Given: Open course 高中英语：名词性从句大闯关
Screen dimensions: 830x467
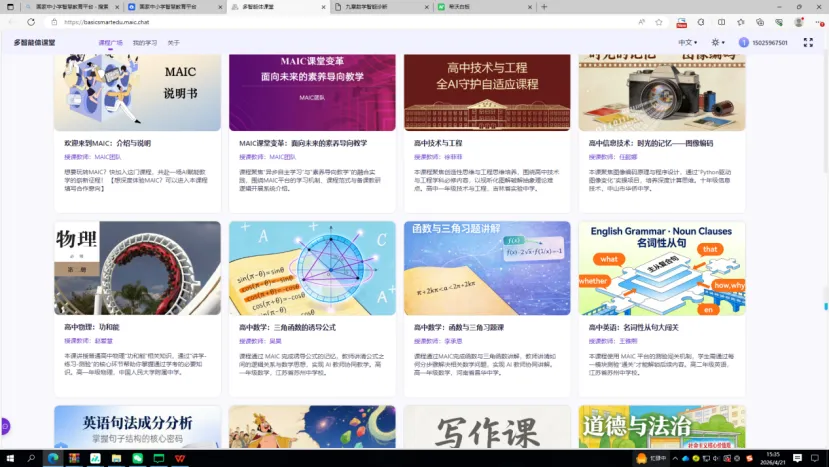Looking at the screenshot, I should coord(633,327).
